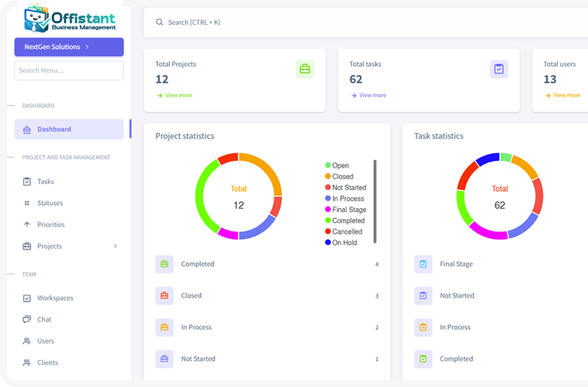This screenshot has height=387, width=588.
Task: Open the Tasks menu item
Action: point(46,182)
